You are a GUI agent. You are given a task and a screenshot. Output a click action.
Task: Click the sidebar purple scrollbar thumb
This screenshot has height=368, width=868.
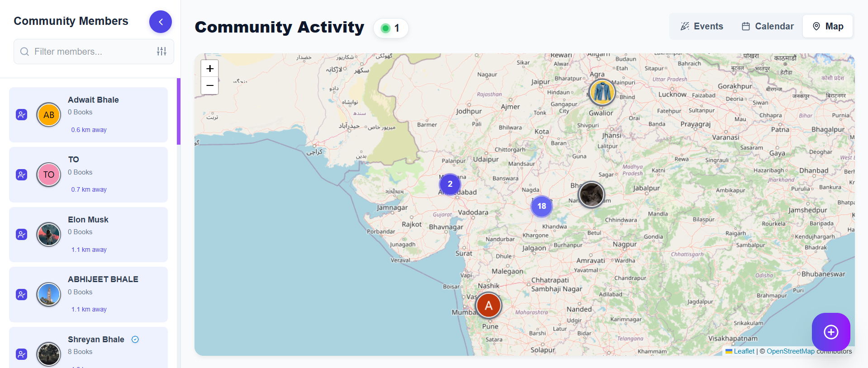[x=179, y=111]
